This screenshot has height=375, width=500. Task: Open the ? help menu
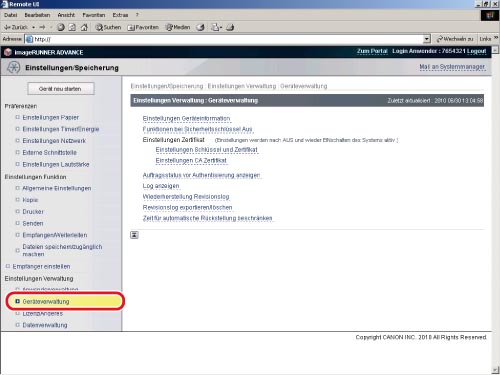137,15
